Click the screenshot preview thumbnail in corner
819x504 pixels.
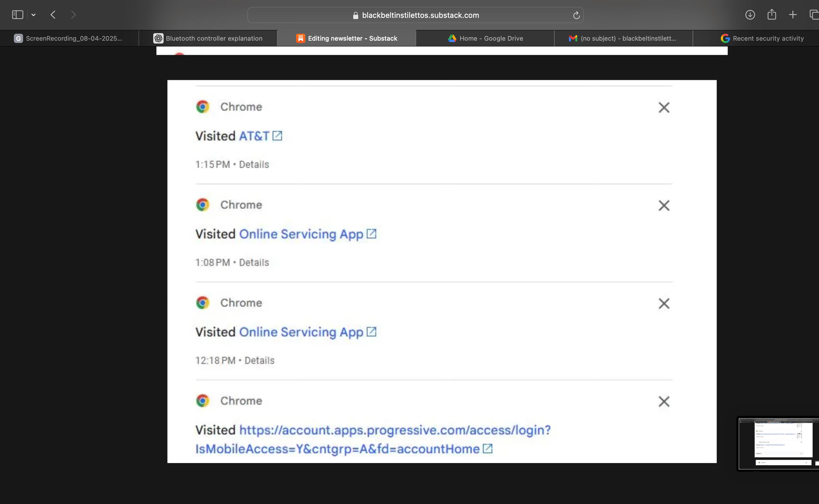[x=778, y=443]
